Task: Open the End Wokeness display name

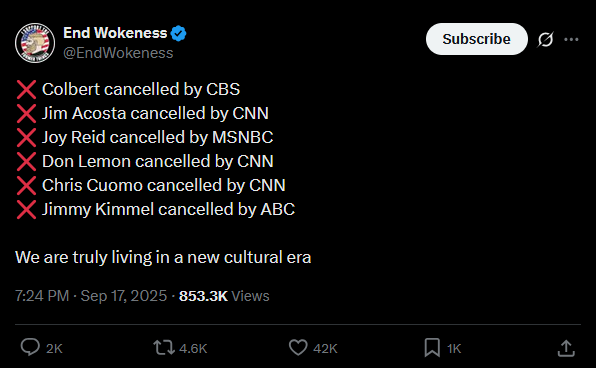Action: [115, 33]
